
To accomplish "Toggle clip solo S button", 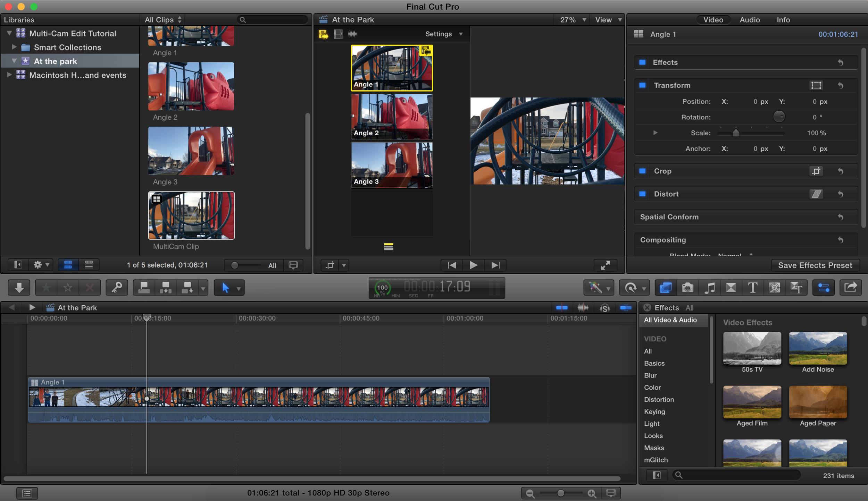I will (604, 308).
